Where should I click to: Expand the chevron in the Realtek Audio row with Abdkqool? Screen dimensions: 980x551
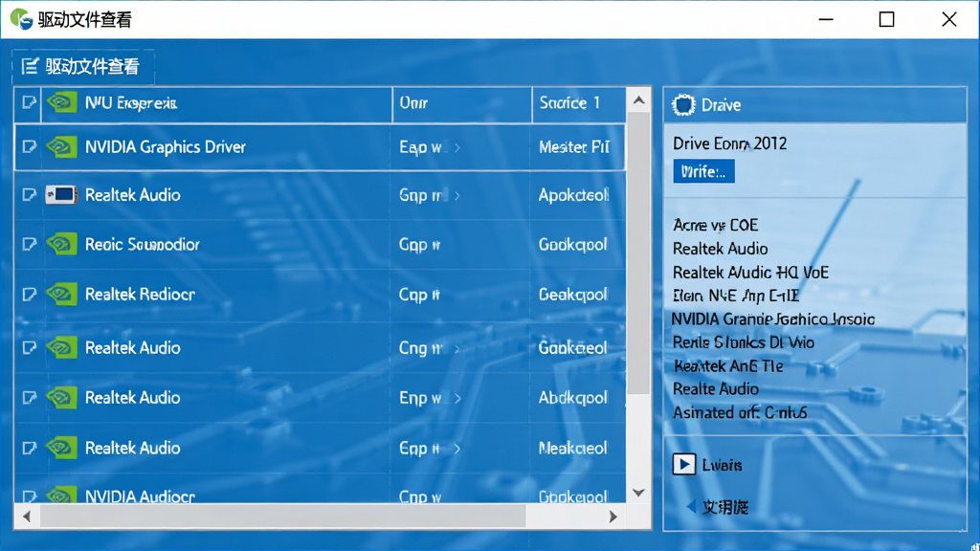click(457, 398)
